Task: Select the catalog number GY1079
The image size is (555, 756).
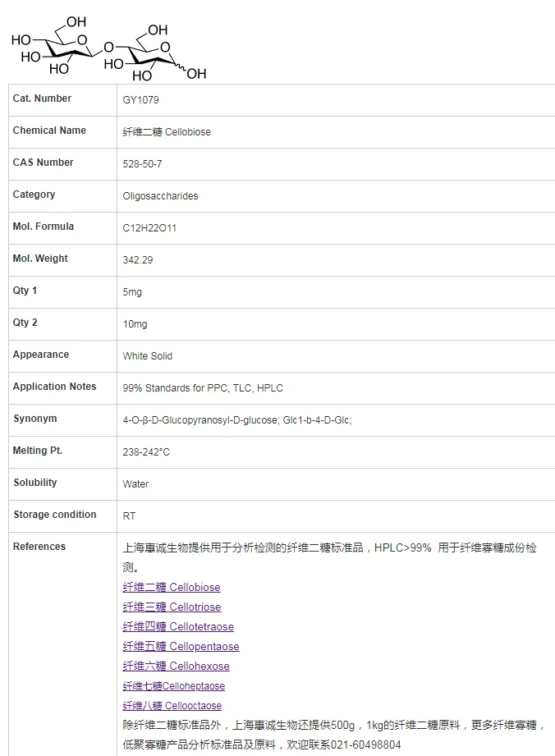Action: coord(140,100)
